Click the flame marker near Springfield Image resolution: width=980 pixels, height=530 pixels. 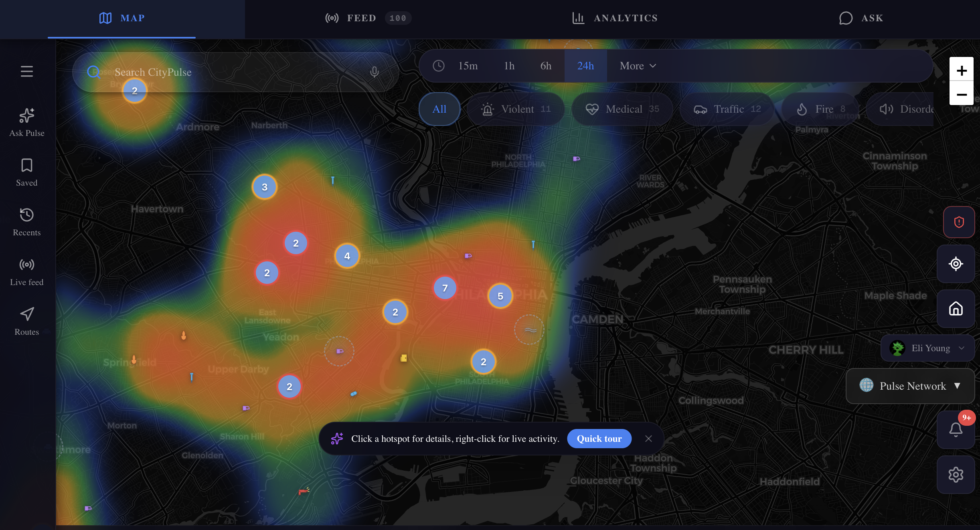tap(134, 359)
